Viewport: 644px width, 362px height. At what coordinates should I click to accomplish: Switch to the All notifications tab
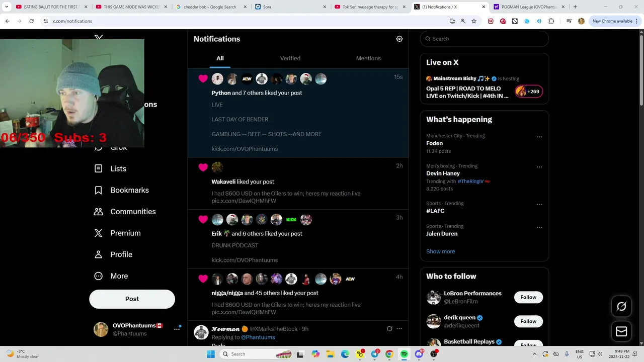click(220, 58)
